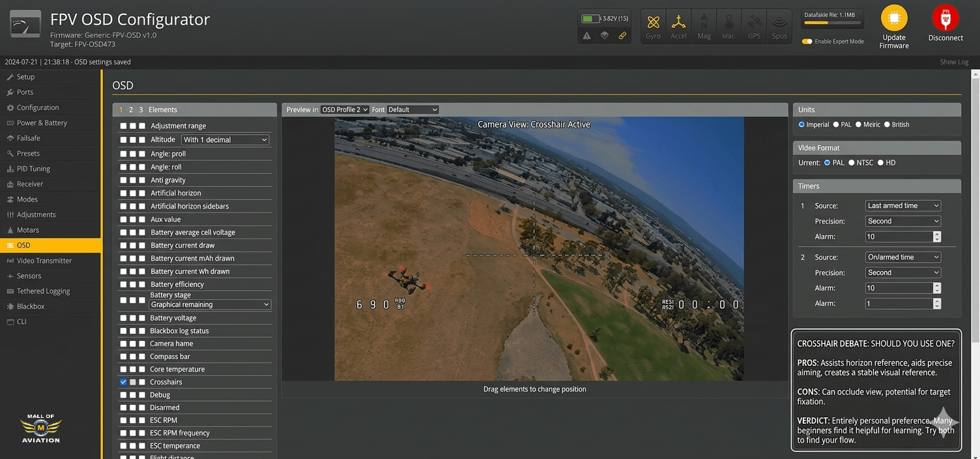Open the Altitude decimal dropdown
Image resolution: width=980 pixels, height=459 pixels.
[x=224, y=140]
